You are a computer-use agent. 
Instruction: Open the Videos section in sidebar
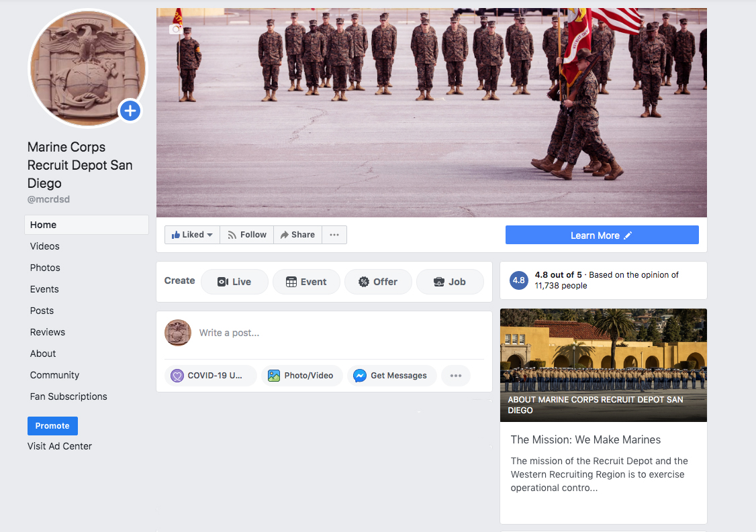[x=45, y=246]
